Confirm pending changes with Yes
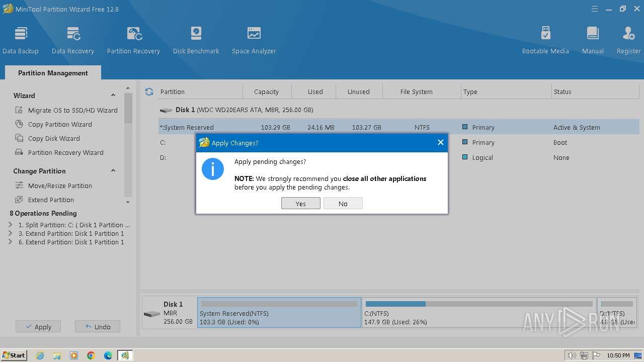This screenshot has height=362, width=644. tap(301, 204)
